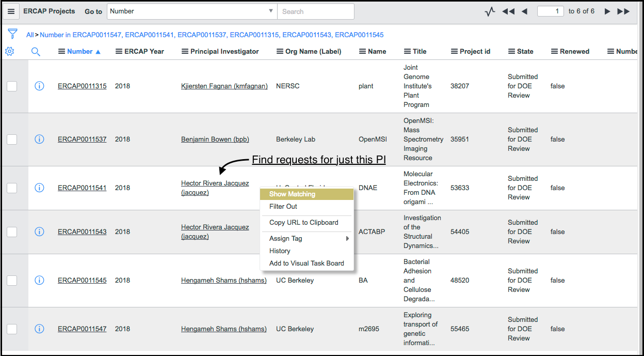This screenshot has width=644, height=356.
Task: Open the personalize list gear icon
Action: [9, 51]
